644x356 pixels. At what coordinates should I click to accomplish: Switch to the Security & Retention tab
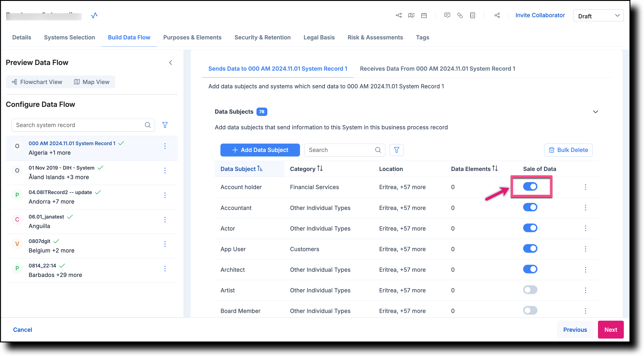pos(263,37)
